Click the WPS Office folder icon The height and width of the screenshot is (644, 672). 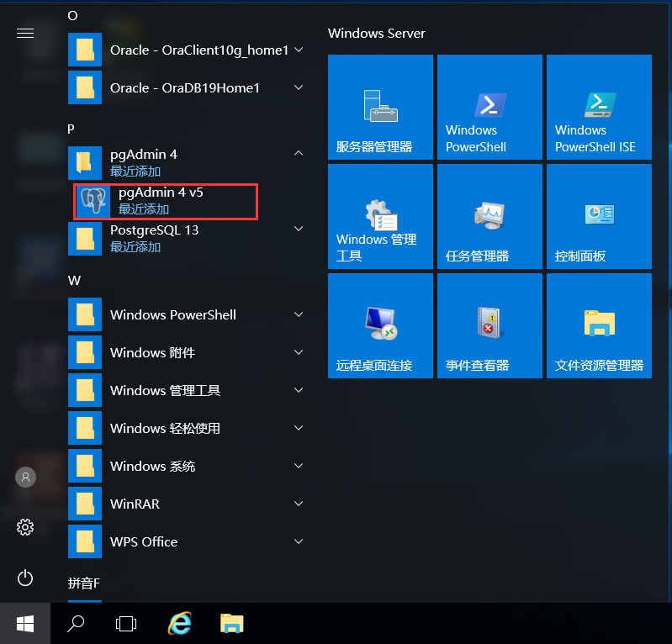point(85,541)
